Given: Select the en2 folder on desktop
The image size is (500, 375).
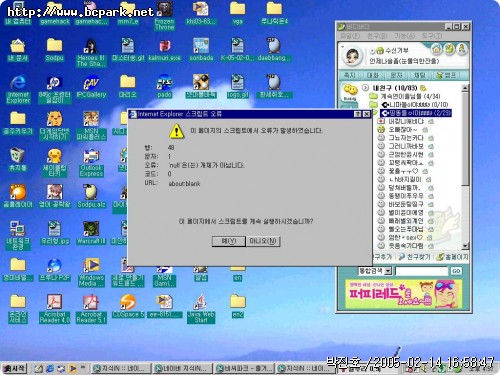Looking at the screenshot, I should (x=238, y=306).
